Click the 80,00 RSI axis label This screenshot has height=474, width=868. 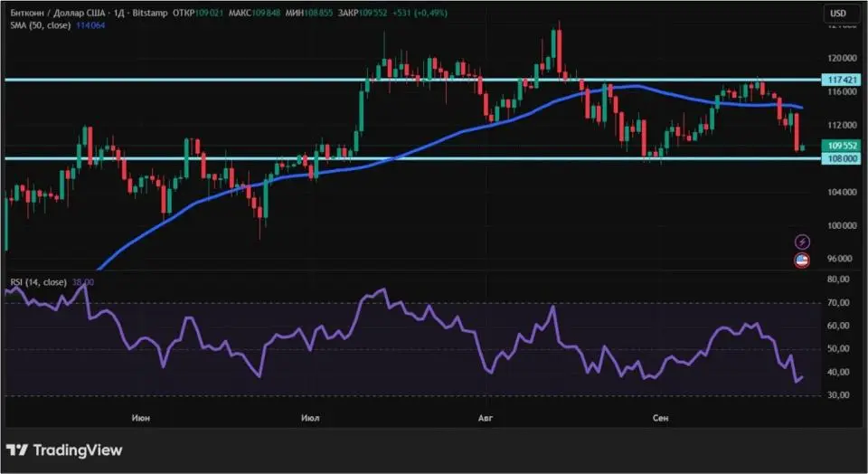click(838, 280)
